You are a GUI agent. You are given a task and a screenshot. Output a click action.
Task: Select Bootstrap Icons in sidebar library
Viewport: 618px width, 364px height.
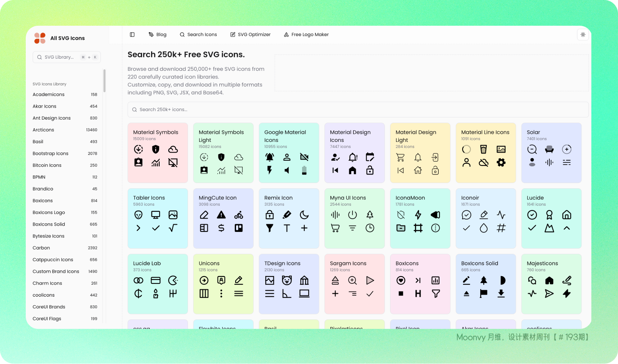coord(51,153)
